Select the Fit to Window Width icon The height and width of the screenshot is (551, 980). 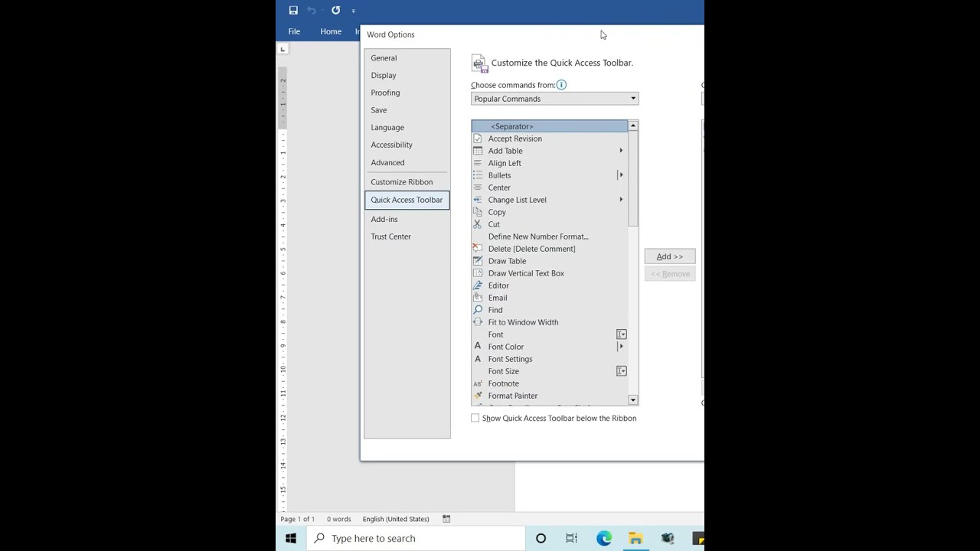pos(478,322)
